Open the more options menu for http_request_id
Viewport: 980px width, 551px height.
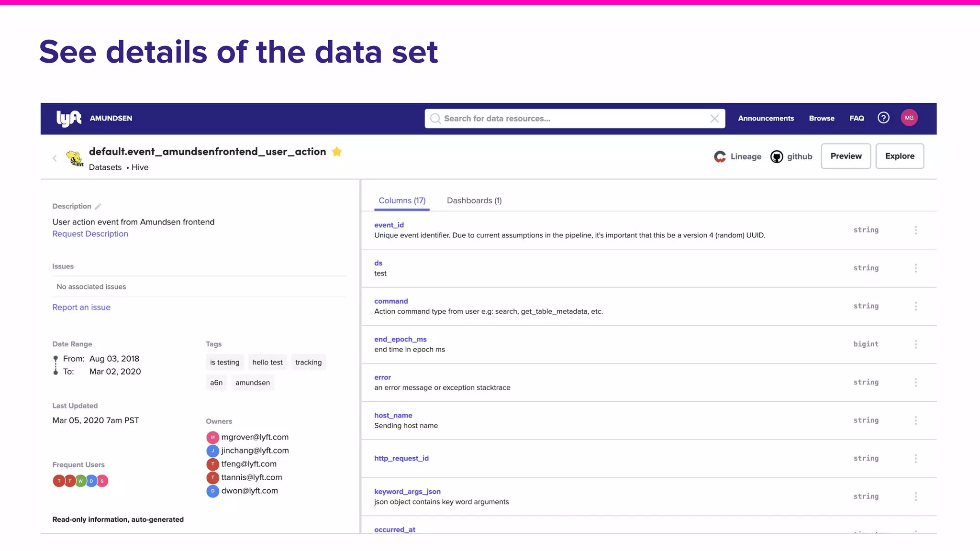(916, 459)
